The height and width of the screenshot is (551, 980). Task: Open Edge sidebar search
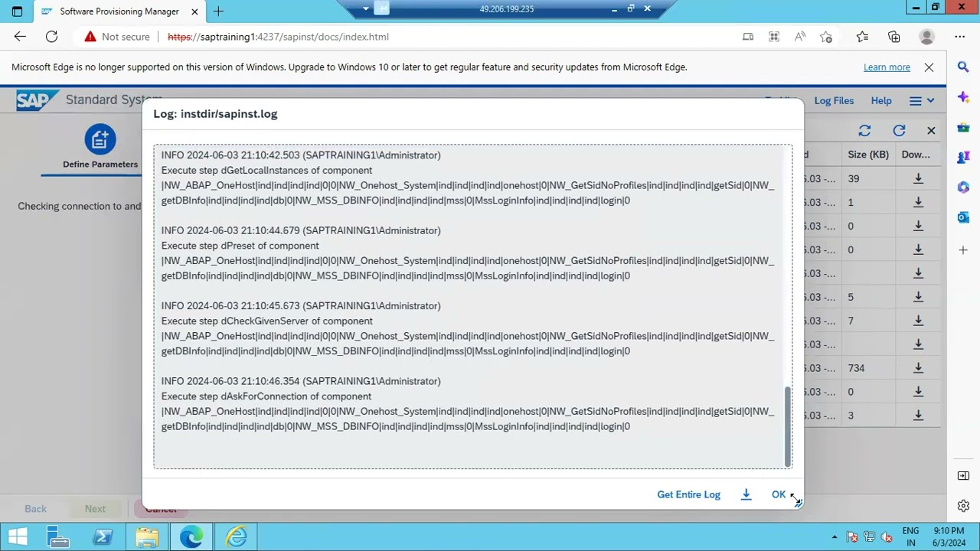[x=964, y=67]
